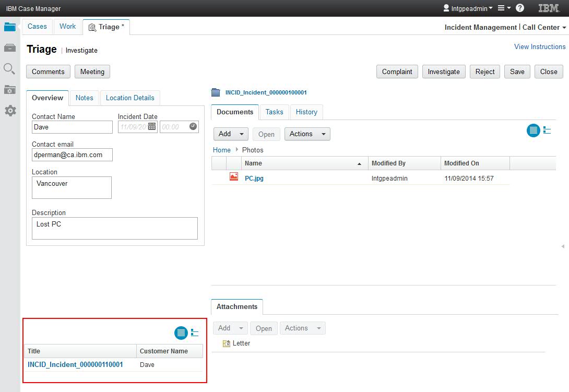Viewport: 569px width, 392px height.
Task: Open the cases folder icon in sidebar
Action: tap(10, 27)
